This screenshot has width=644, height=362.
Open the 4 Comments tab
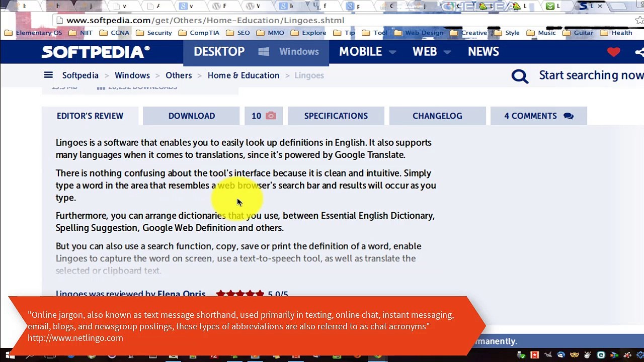pos(539,116)
